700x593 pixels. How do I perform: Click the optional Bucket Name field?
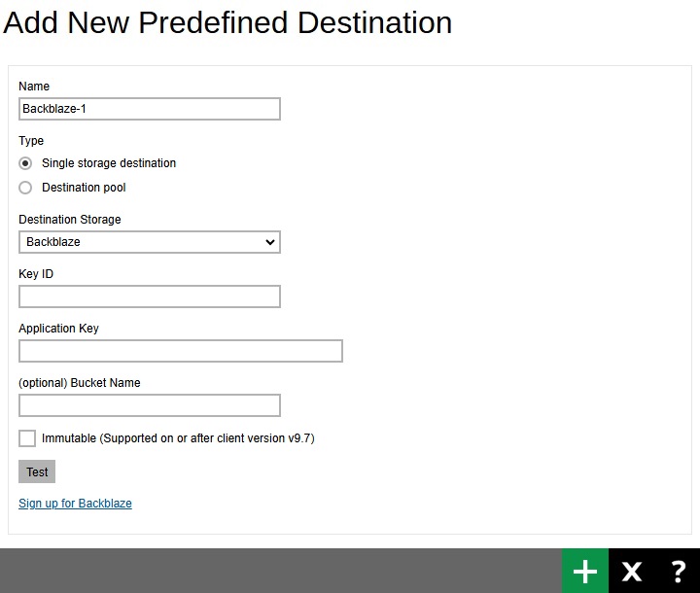(x=150, y=405)
